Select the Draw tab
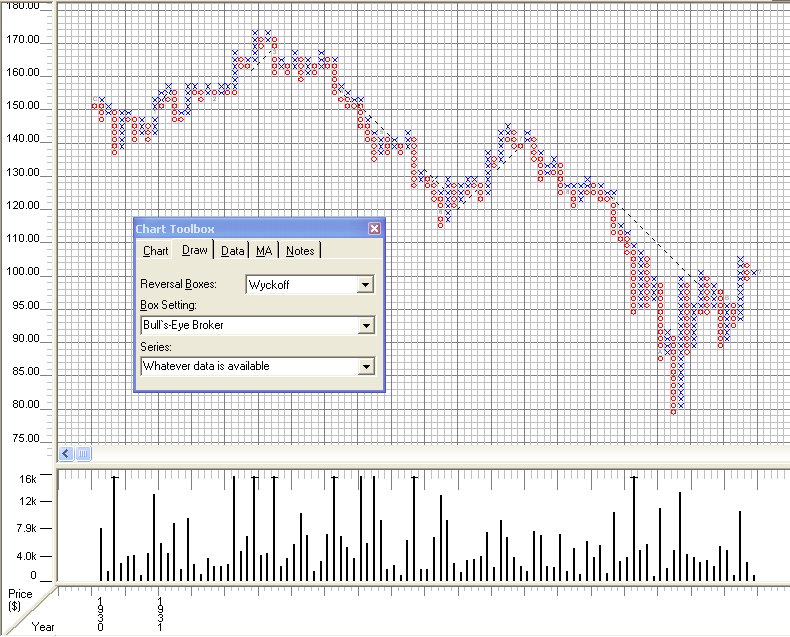 194,249
